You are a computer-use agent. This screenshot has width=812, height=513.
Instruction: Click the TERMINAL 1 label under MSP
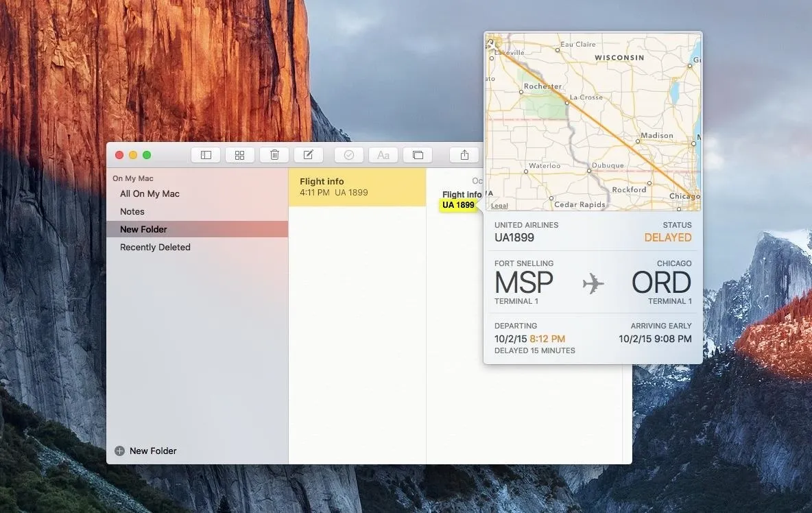click(516, 301)
